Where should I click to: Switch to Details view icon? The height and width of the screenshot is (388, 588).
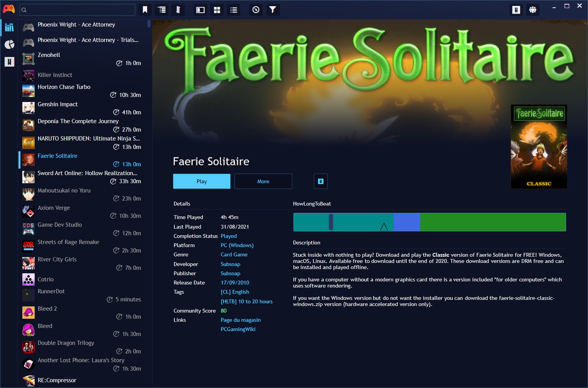(200, 10)
